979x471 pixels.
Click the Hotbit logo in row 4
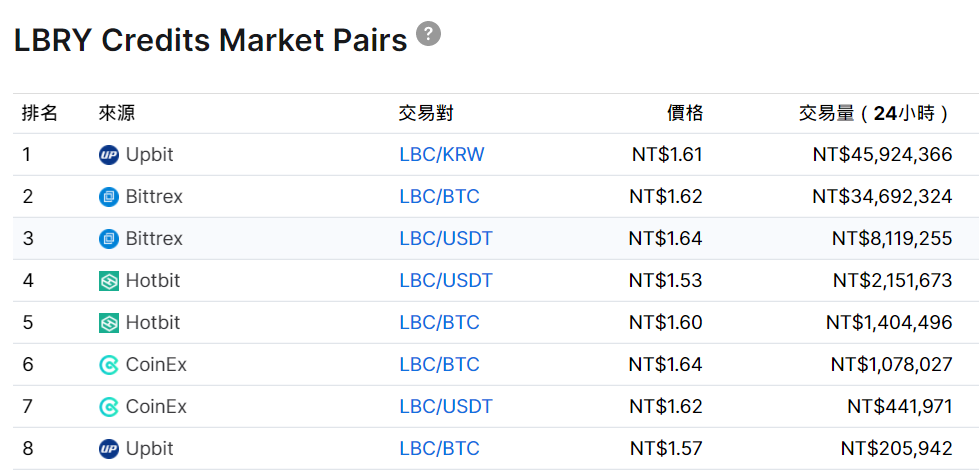[x=109, y=281]
